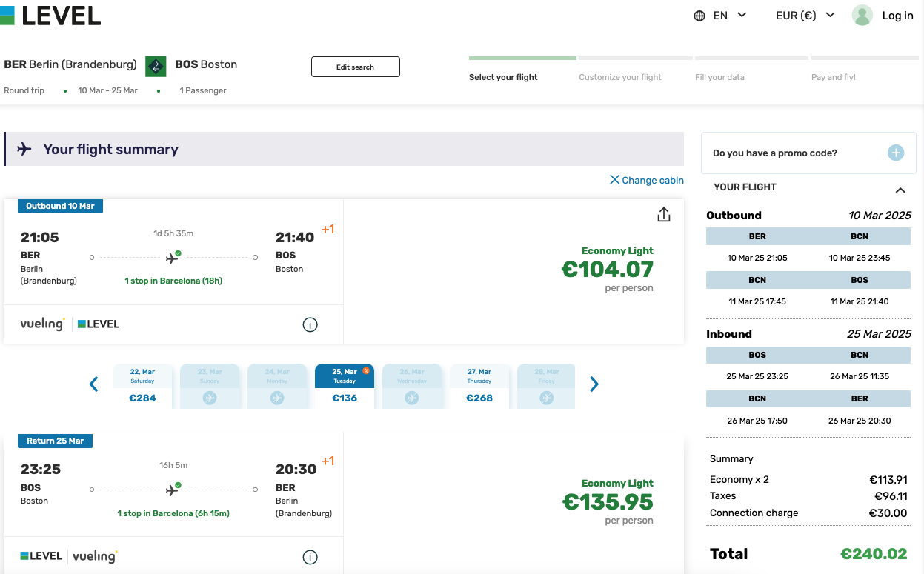
Task: Open the EN language dropdown
Action: (729, 16)
